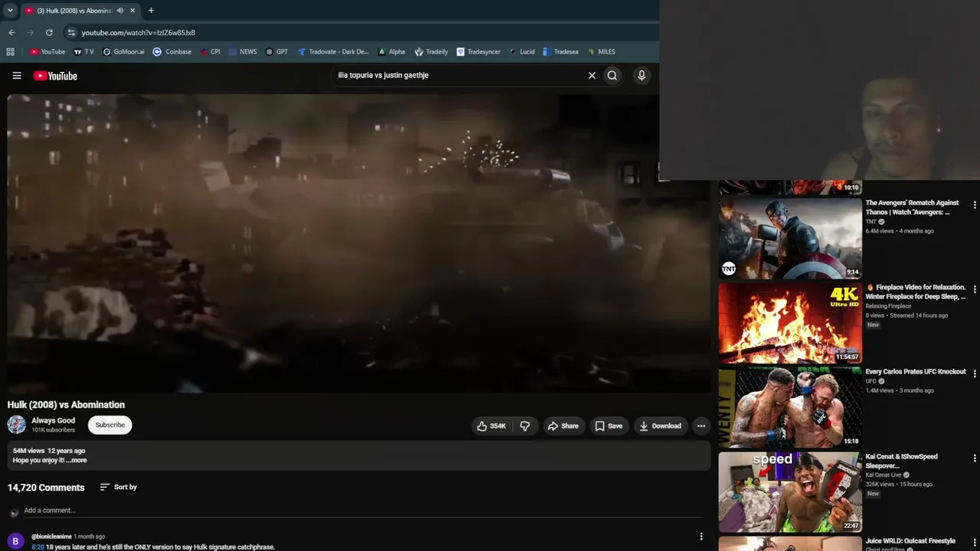Open the Juice WRLD: Outcast Freestyle title
Viewport: 980px width, 551px height.
(910, 541)
